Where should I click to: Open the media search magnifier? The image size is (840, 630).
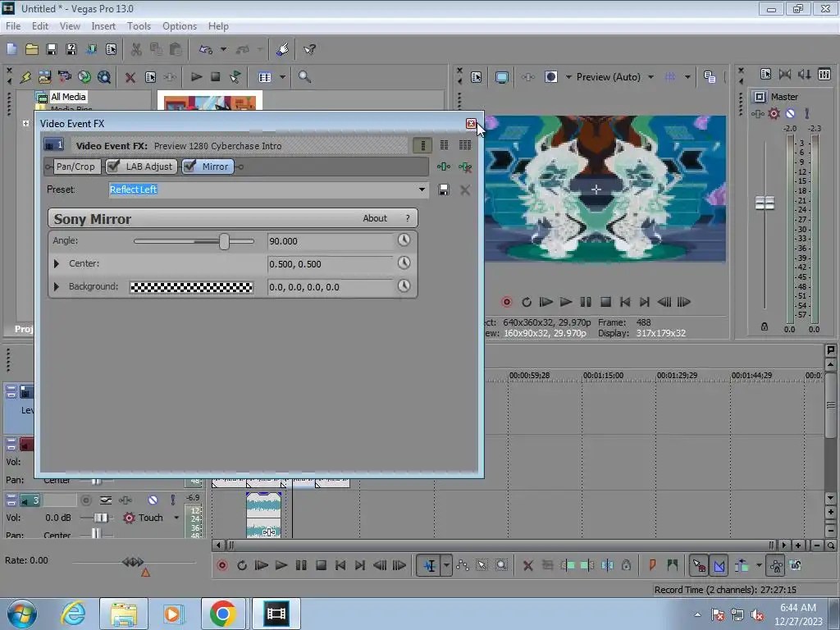304,77
